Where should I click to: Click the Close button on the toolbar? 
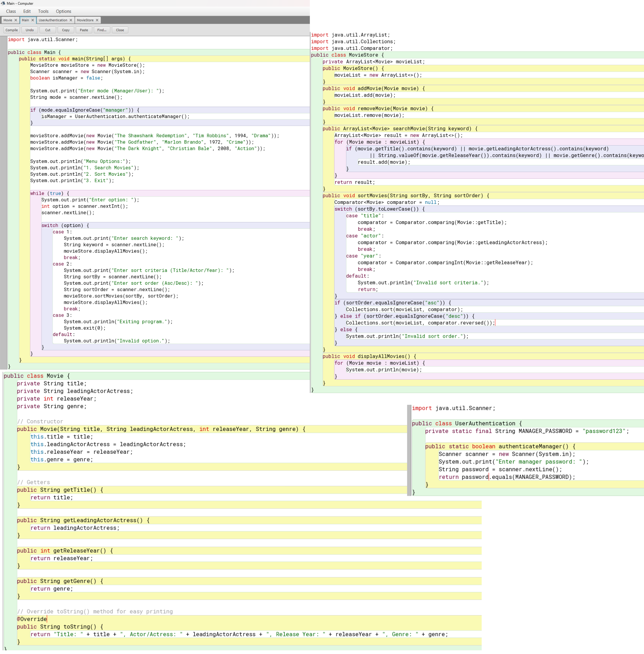click(x=120, y=30)
